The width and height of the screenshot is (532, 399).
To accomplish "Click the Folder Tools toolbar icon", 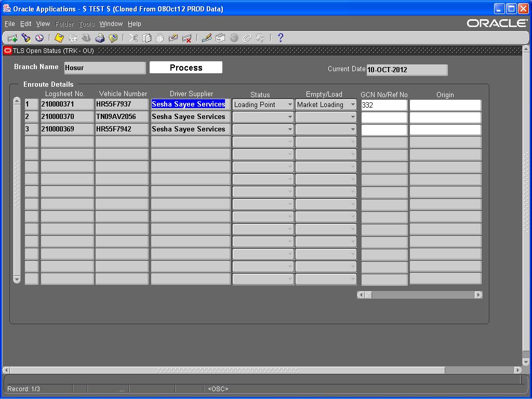I will (x=261, y=38).
